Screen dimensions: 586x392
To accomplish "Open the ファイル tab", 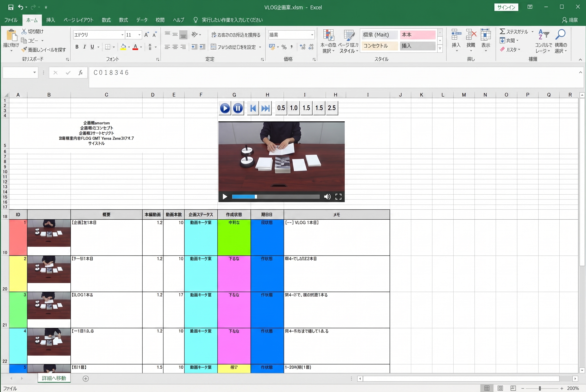I will click(x=11, y=20).
